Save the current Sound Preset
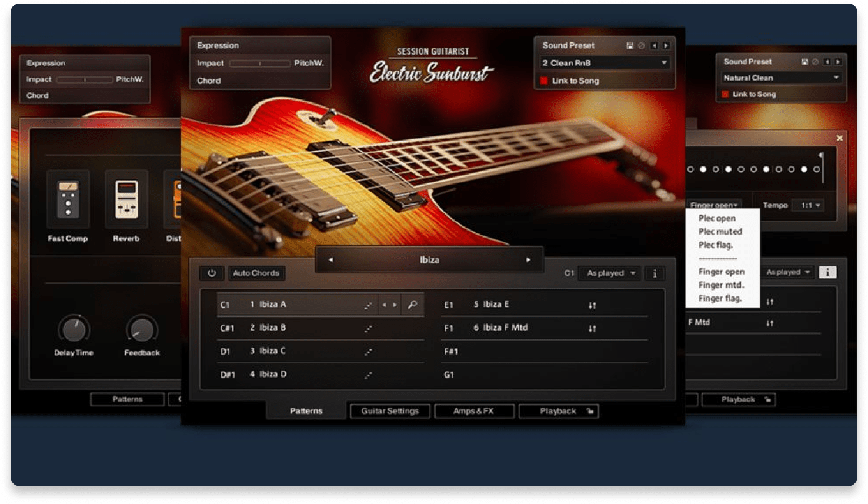868x504 pixels. [x=630, y=45]
